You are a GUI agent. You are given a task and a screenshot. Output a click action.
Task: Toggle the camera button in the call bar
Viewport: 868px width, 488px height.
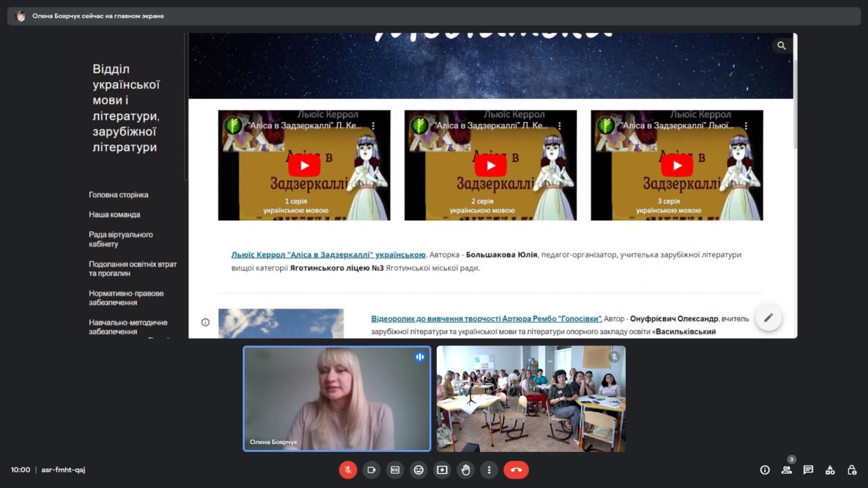[x=372, y=470]
